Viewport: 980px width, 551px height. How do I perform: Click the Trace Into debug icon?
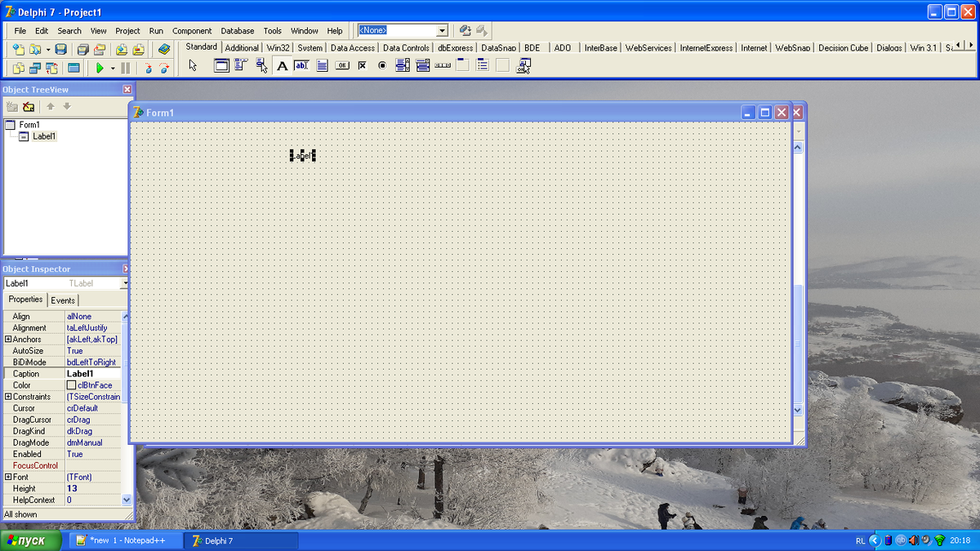(148, 68)
